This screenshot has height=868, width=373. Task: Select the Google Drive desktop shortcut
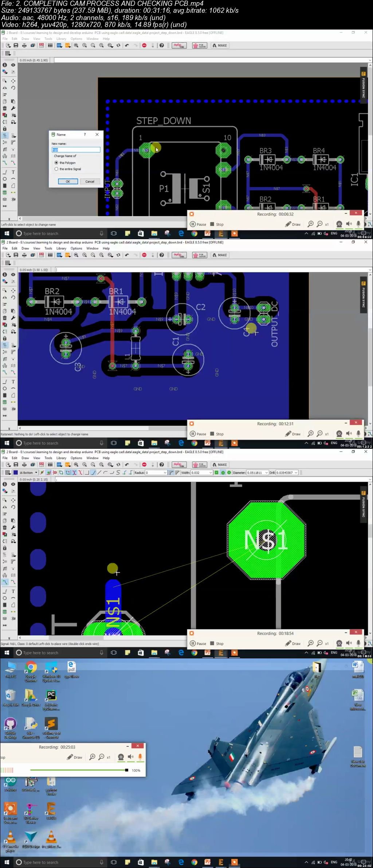[31, 698]
